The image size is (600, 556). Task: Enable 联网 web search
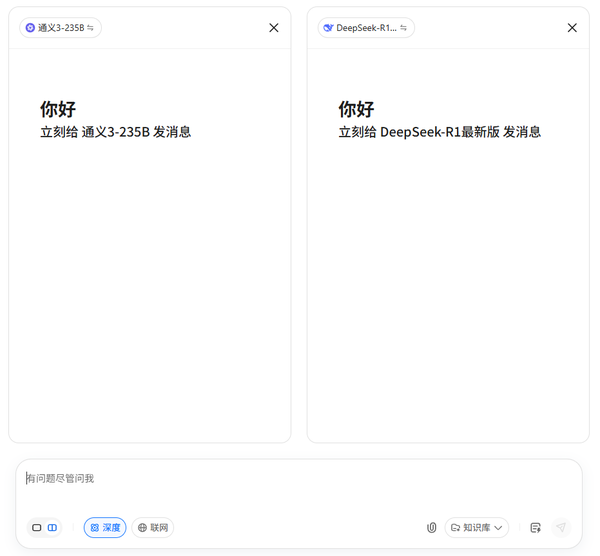(x=153, y=527)
